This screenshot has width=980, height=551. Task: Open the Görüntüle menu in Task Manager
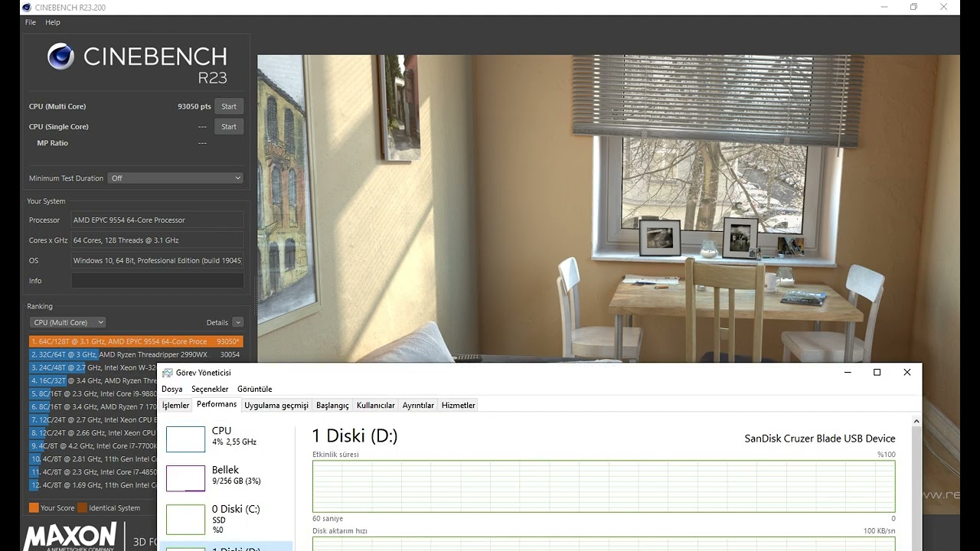click(255, 389)
